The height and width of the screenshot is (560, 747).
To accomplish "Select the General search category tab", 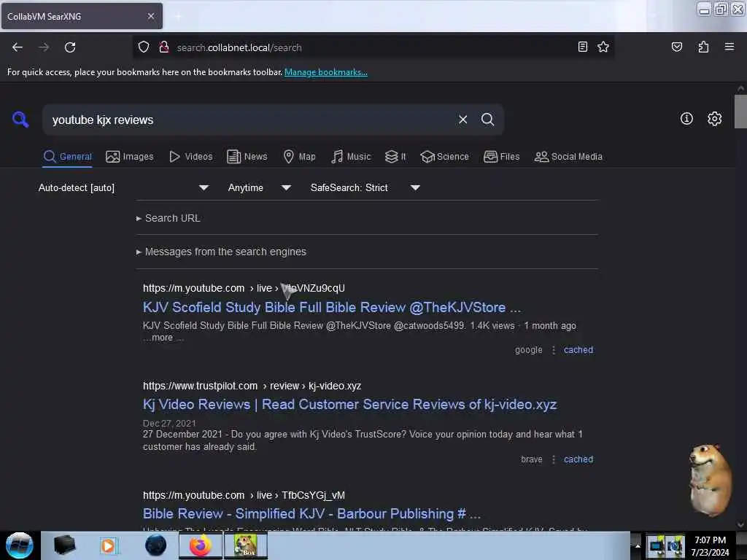I will tap(67, 157).
